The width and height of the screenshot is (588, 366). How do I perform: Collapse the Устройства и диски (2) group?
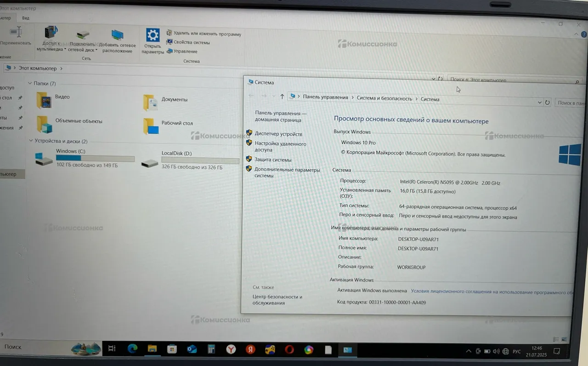coord(31,141)
